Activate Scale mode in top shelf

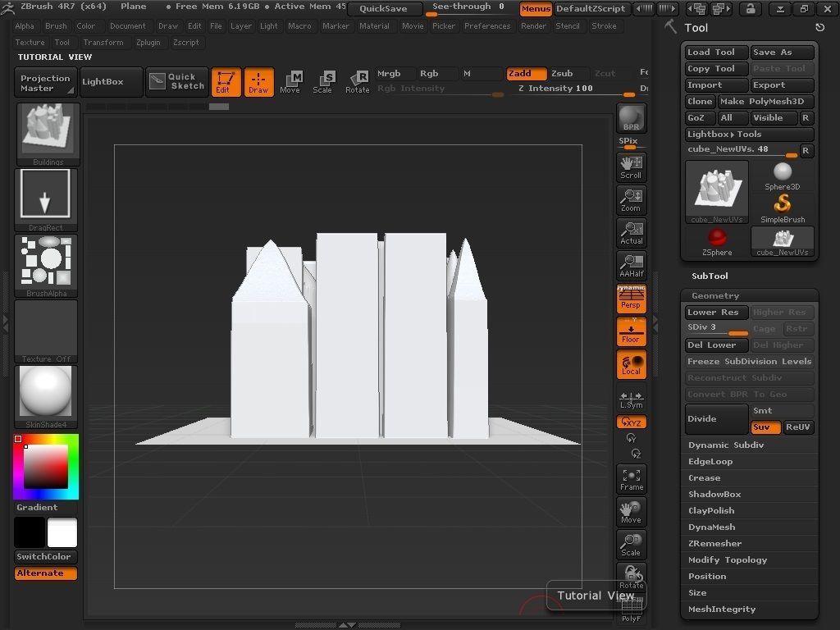(323, 82)
